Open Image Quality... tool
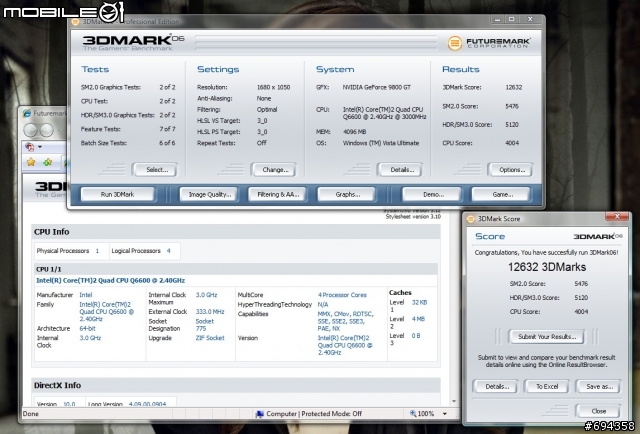Viewport: 640px width, 434px height. point(209,194)
